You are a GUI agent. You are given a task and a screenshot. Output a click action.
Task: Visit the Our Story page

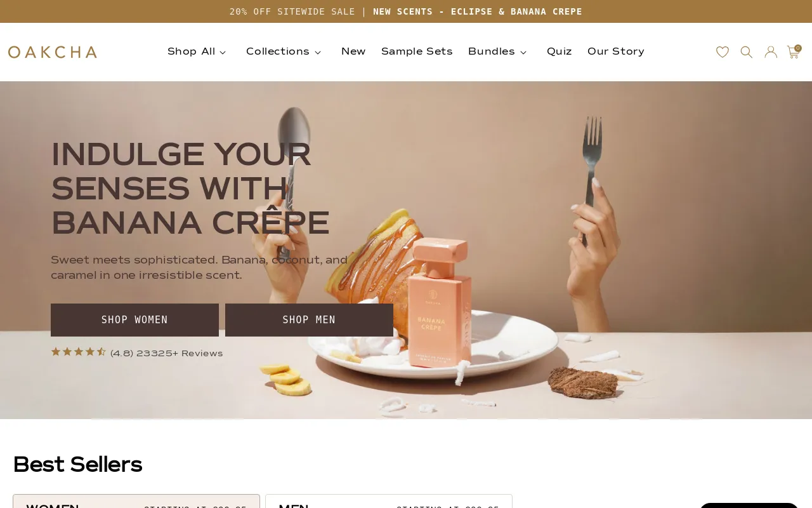pos(616,52)
